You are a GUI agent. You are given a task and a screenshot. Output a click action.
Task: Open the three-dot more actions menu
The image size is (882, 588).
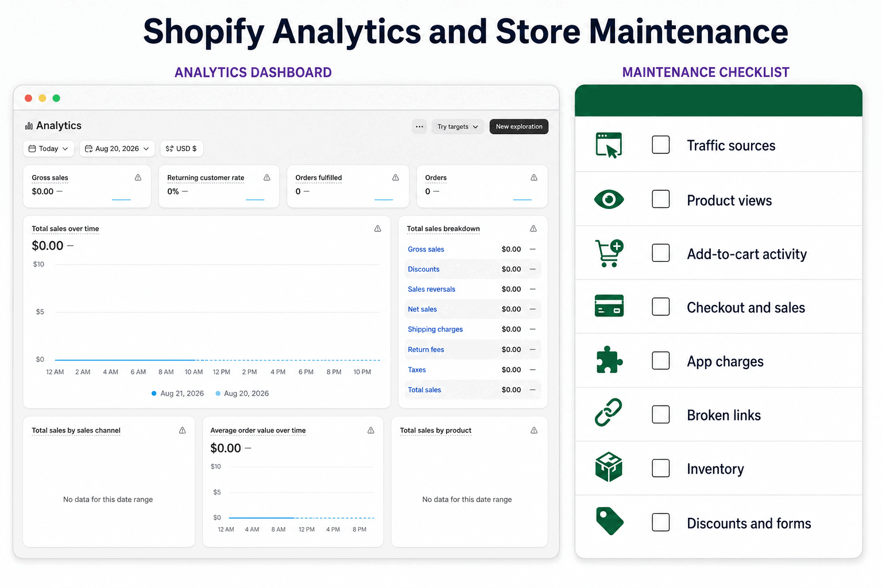point(420,127)
